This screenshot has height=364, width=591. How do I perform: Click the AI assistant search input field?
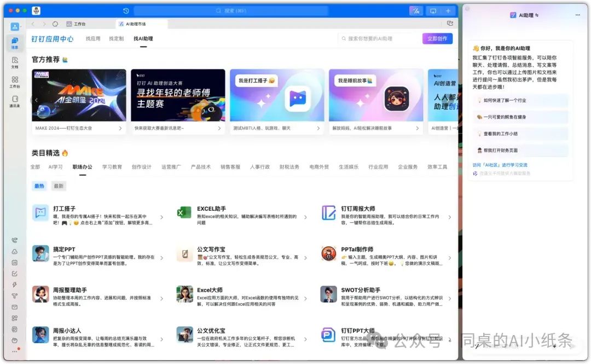378,38
